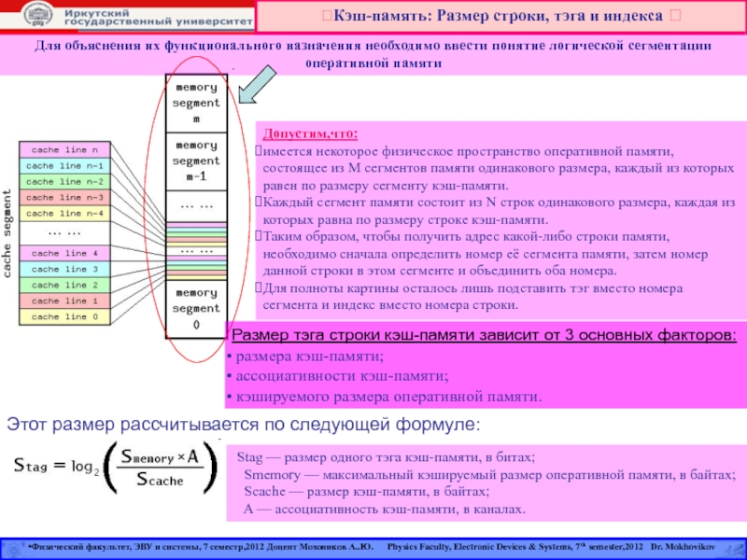The width and height of the screenshot is (747, 560).
Task: Click the "cache line n-3" row
Action: click(64, 197)
